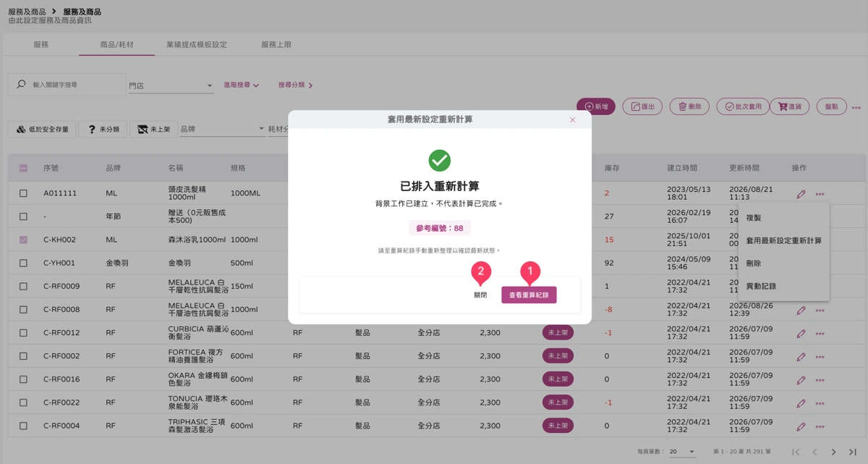Open more options for the C-RF0008 row
This screenshot has width=868, height=464.
(x=820, y=311)
